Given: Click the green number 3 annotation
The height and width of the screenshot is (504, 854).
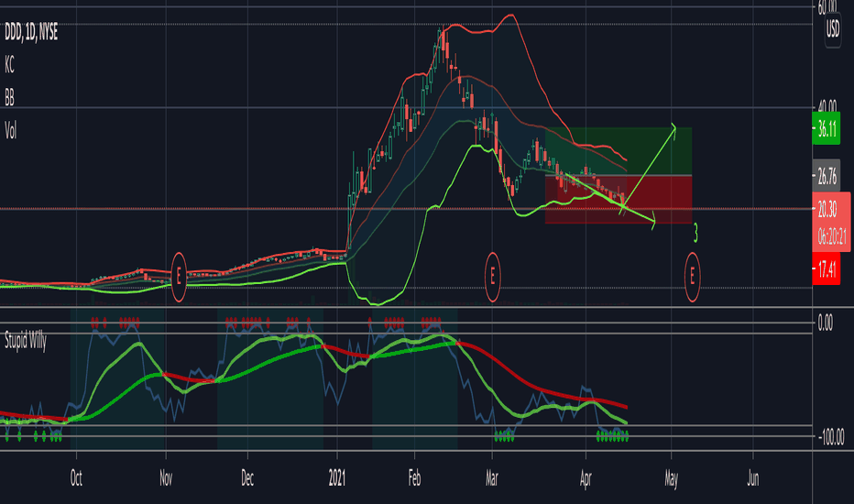Looking at the screenshot, I should pyautogui.click(x=695, y=233).
